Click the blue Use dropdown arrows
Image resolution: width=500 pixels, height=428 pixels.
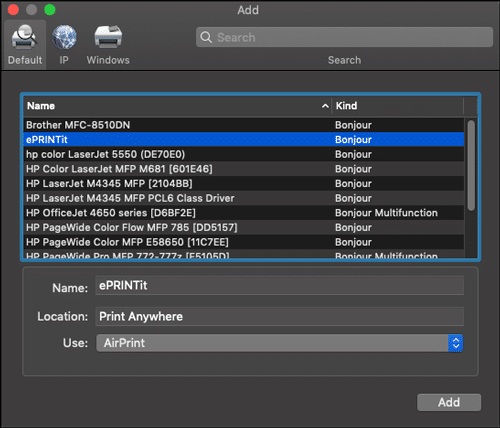456,343
